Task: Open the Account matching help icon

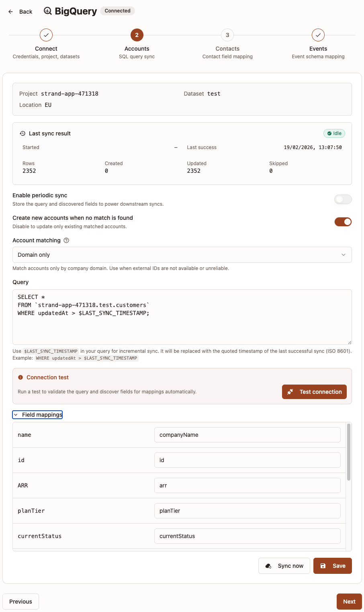Action: click(66, 240)
